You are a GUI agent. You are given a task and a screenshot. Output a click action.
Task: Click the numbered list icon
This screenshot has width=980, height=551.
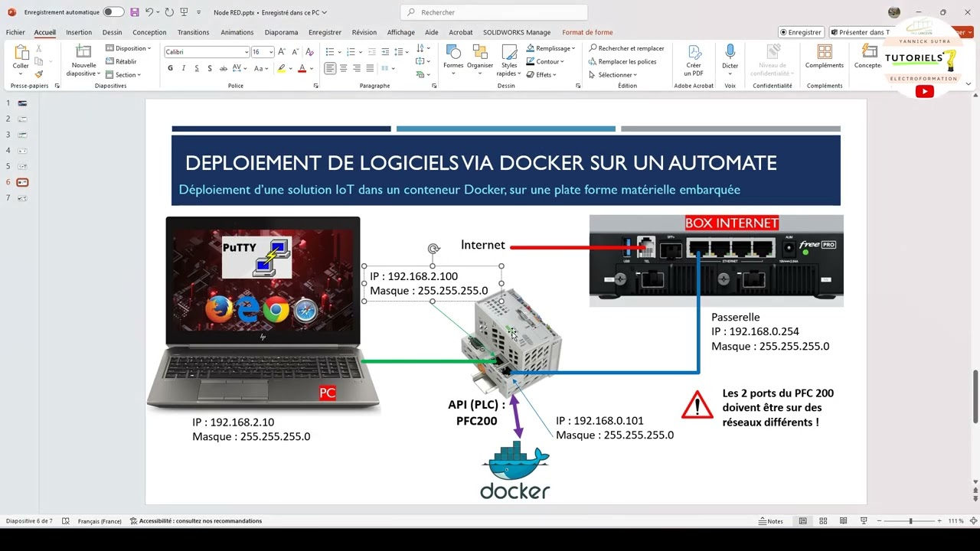click(351, 52)
